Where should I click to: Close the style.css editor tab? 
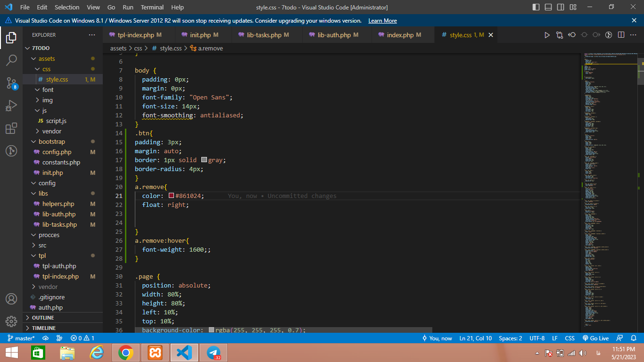click(x=490, y=35)
